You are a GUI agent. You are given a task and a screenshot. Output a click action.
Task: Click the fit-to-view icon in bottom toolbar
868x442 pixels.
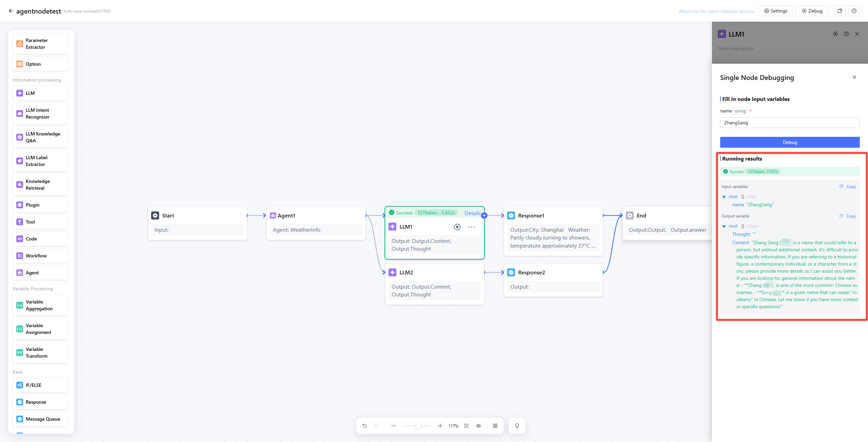467,426
